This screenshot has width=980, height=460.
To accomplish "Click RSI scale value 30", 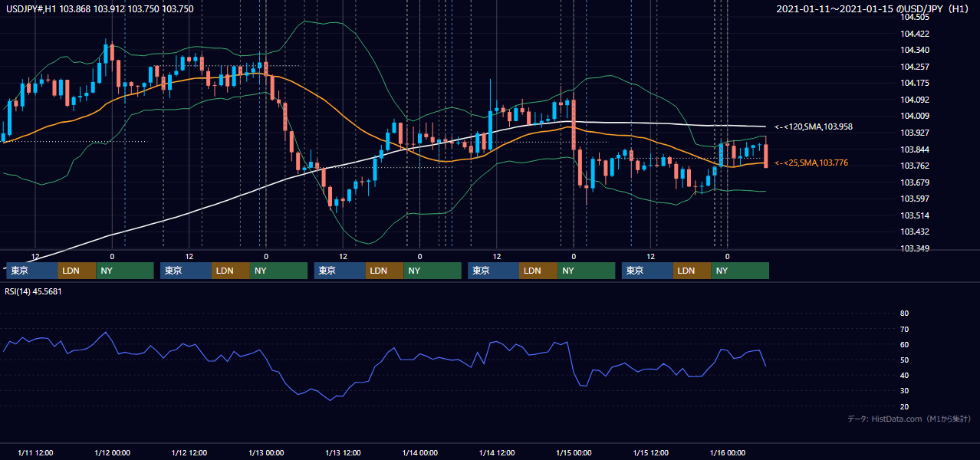I will [904, 391].
